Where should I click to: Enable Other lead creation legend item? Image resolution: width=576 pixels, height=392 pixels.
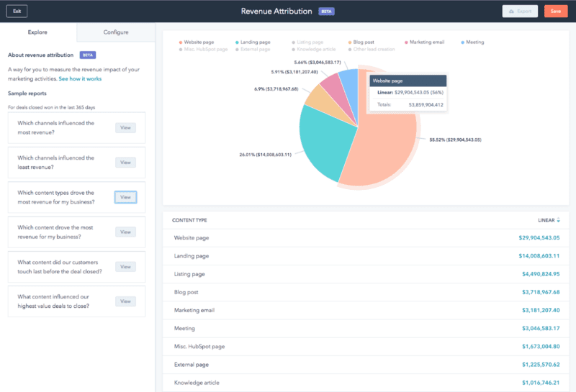(349, 49)
